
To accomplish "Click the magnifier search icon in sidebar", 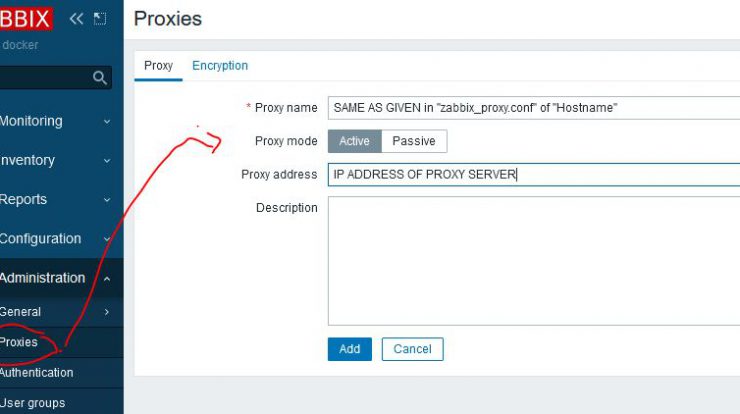I will 100,77.
